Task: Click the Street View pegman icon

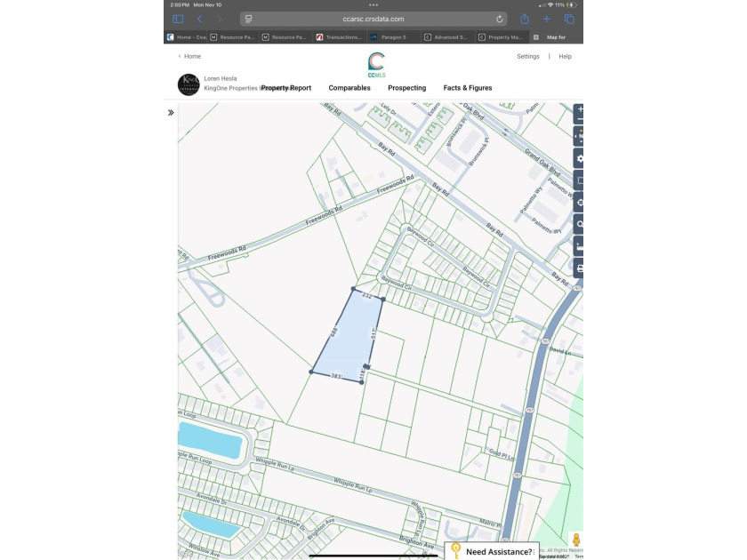Action: tap(576, 540)
